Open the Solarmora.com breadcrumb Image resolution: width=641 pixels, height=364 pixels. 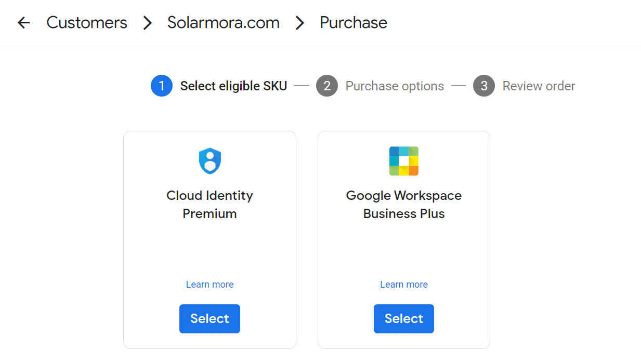pyautogui.click(x=224, y=23)
